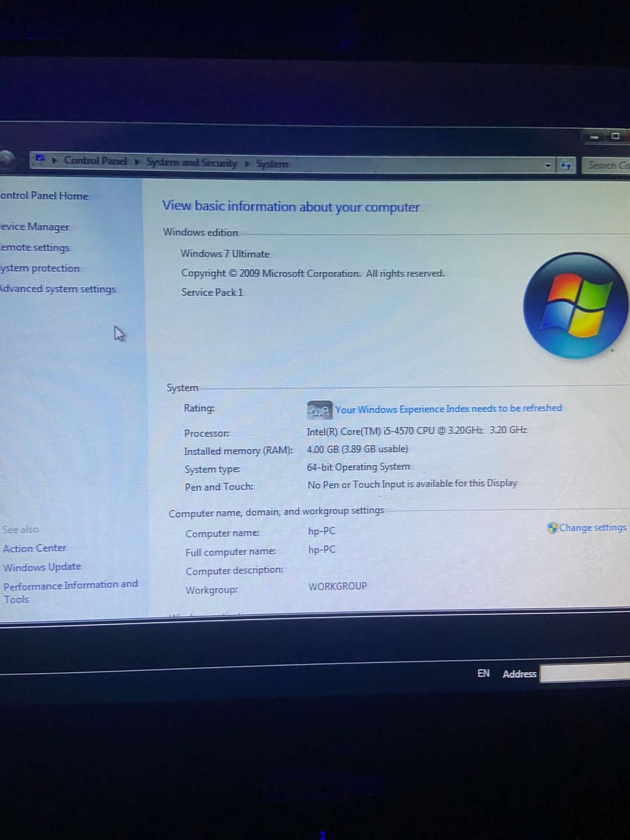Click the Address input field on the taskbar
Screen dimensions: 630x840
point(584,674)
